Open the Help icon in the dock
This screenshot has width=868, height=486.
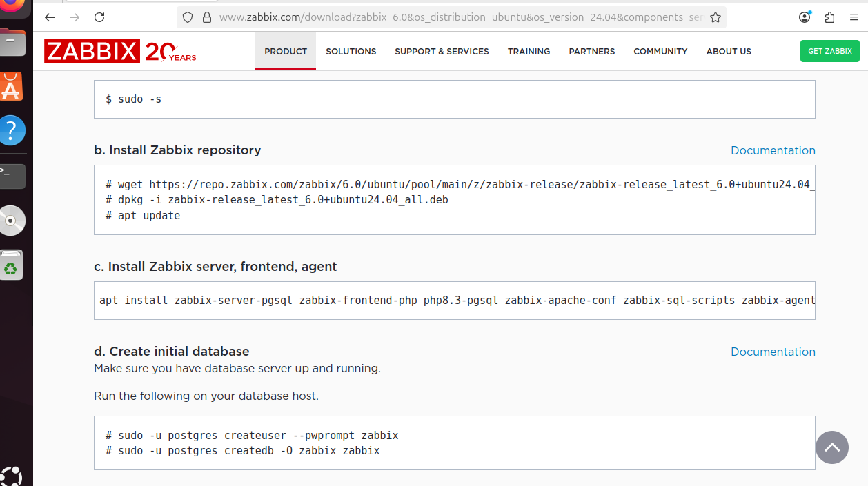point(12,130)
